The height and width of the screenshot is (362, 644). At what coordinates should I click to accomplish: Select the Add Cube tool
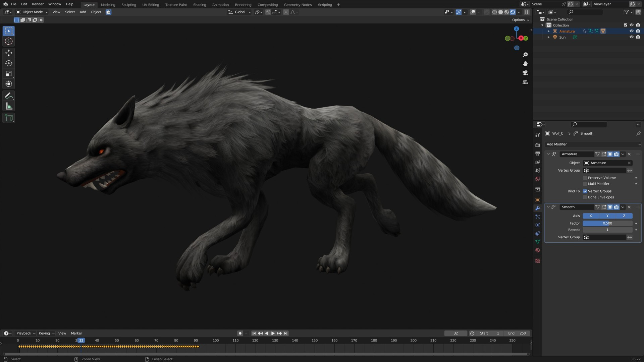[x=9, y=118]
